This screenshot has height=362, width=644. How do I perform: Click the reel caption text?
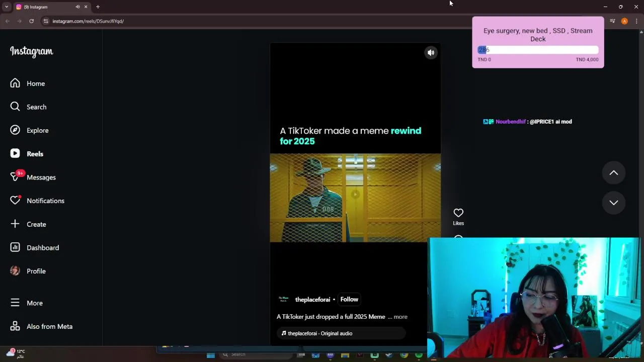[x=331, y=317]
